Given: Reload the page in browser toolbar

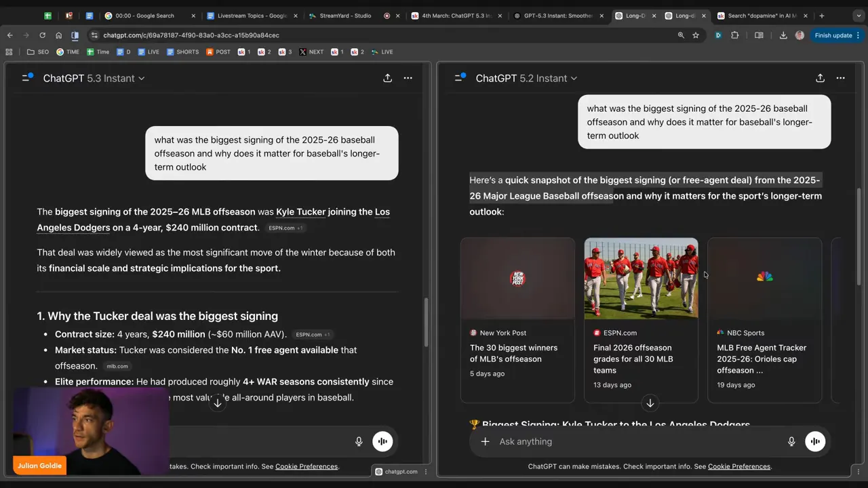Looking at the screenshot, I should 42,35.
